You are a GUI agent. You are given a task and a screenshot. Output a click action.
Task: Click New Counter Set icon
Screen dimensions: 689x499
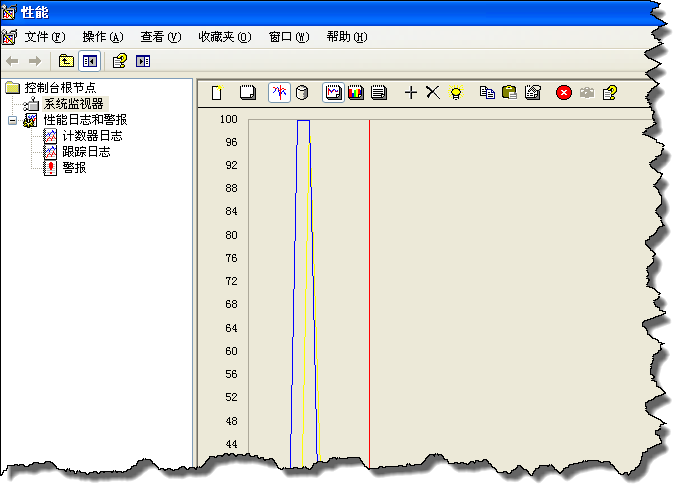[x=217, y=93]
